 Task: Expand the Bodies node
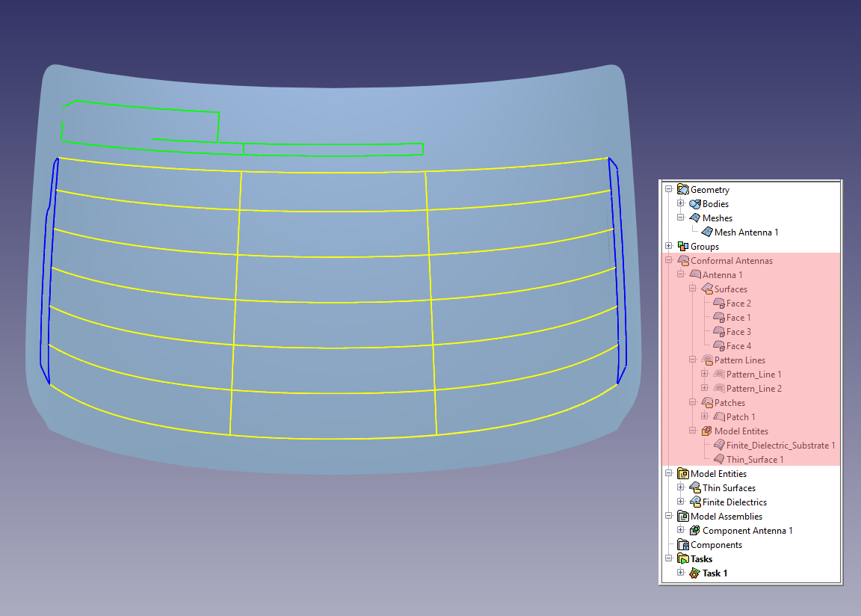(x=681, y=204)
